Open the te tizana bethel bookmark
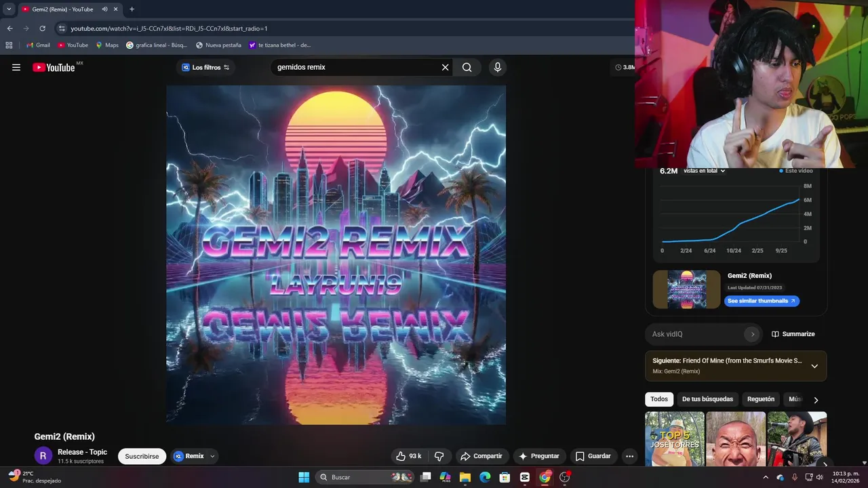This screenshot has width=868, height=488. click(x=280, y=45)
